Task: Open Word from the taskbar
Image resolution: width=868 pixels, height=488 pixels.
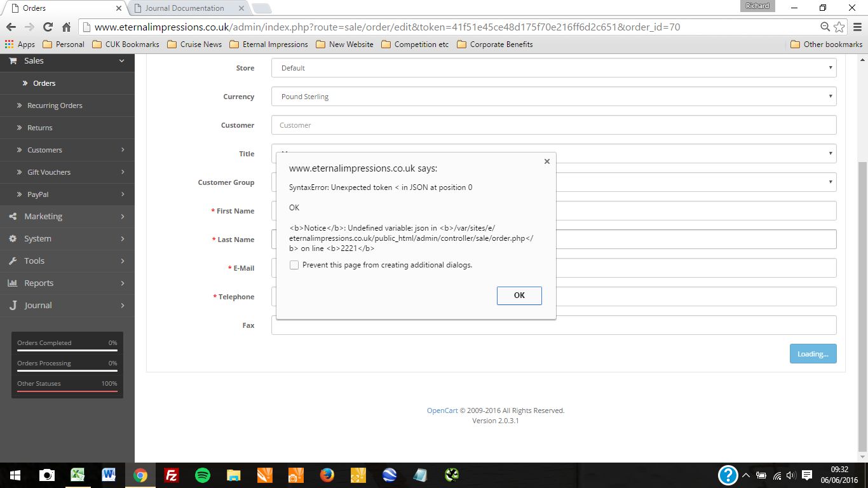Action: (109, 475)
